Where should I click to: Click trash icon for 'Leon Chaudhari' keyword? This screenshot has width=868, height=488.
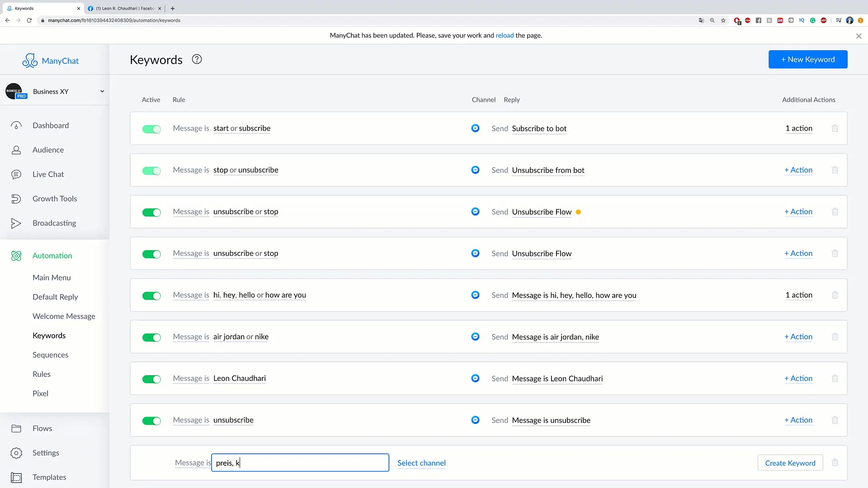click(x=835, y=378)
